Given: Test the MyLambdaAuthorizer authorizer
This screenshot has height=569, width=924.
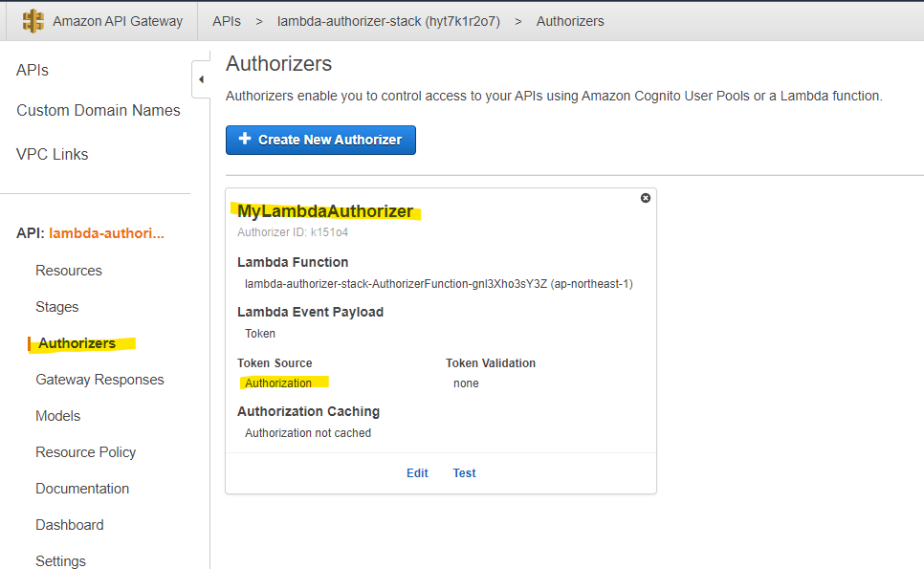Looking at the screenshot, I should 464,472.
